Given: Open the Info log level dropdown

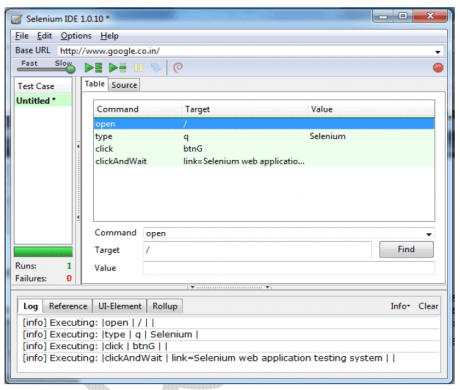Looking at the screenshot, I should [x=400, y=306].
